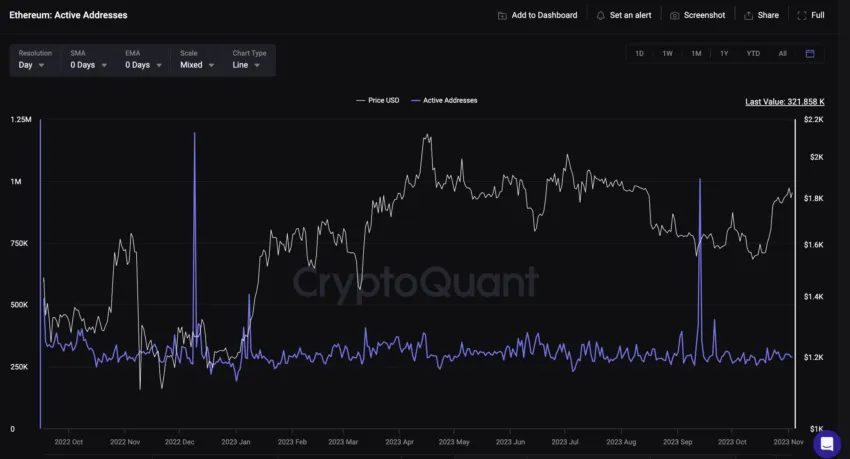Click the Set an alert bell icon
Screen dimensions: 850x459
pyautogui.click(x=600, y=16)
